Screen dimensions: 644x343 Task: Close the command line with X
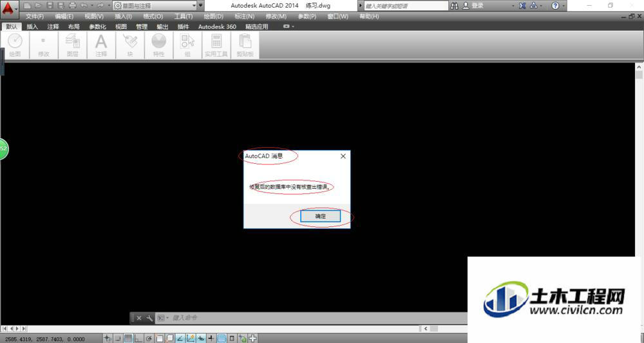pos(139,318)
